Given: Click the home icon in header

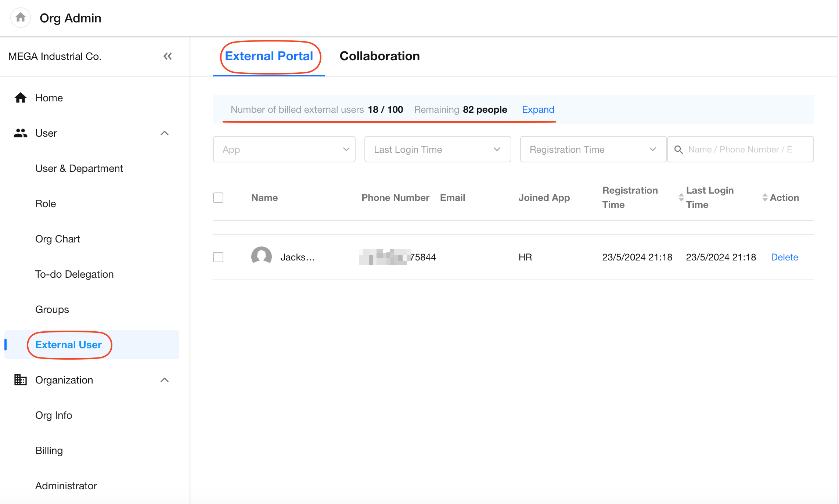Looking at the screenshot, I should pyautogui.click(x=21, y=17).
